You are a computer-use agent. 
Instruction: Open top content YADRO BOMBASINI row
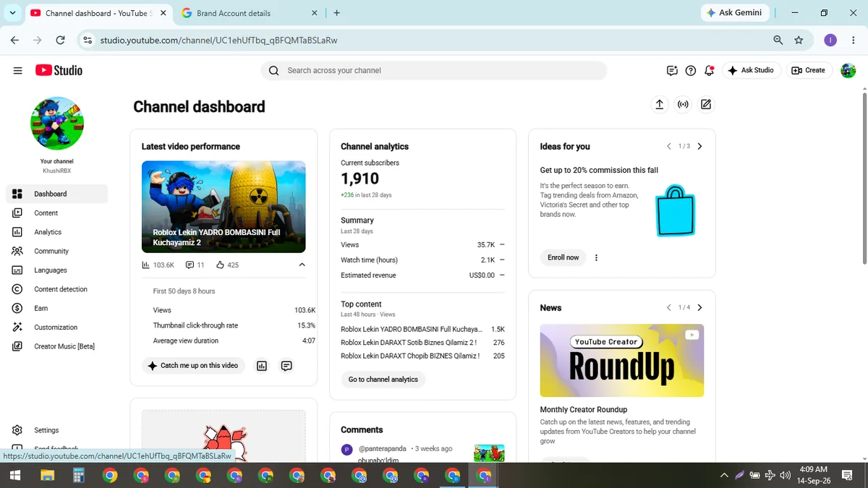[x=422, y=329]
